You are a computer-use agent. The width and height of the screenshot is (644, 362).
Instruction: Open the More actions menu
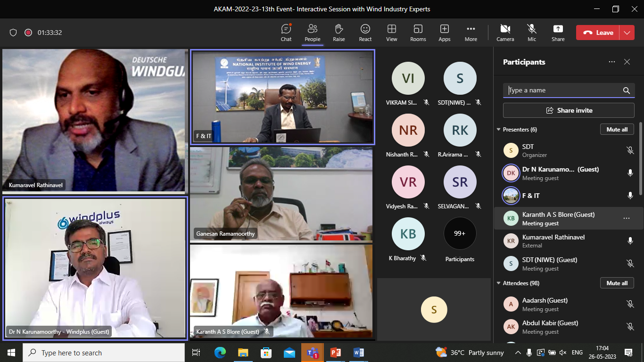471,33
